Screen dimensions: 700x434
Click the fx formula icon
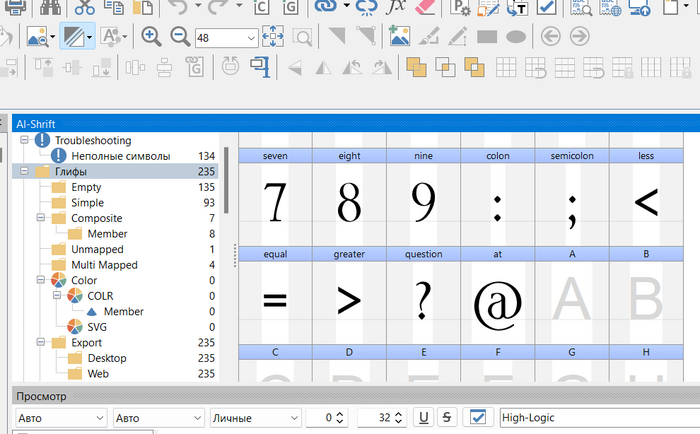point(394,6)
